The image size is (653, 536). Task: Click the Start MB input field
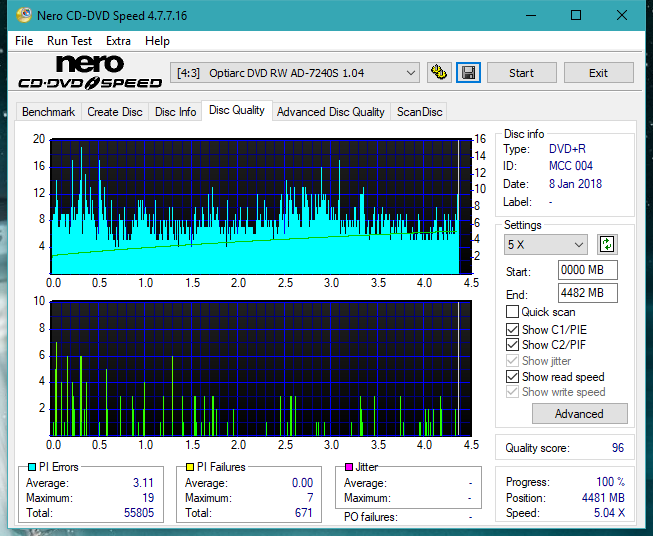(587, 270)
